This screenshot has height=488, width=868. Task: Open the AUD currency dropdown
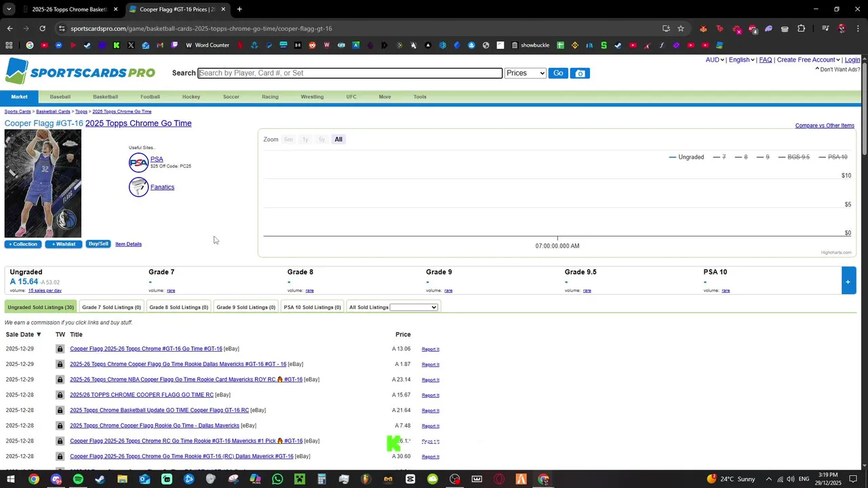(715, 60)
